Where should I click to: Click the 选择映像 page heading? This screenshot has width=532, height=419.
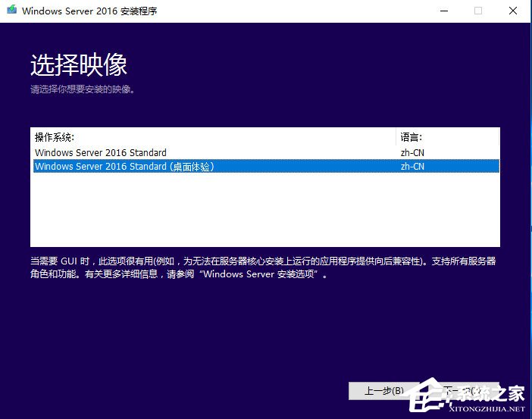79,65
